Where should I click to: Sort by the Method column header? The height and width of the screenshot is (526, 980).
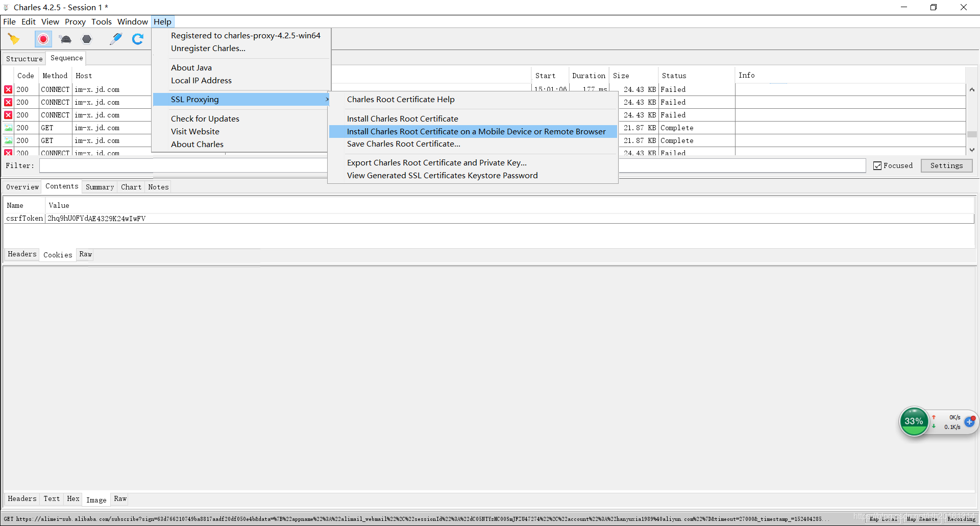coord(55,76)
